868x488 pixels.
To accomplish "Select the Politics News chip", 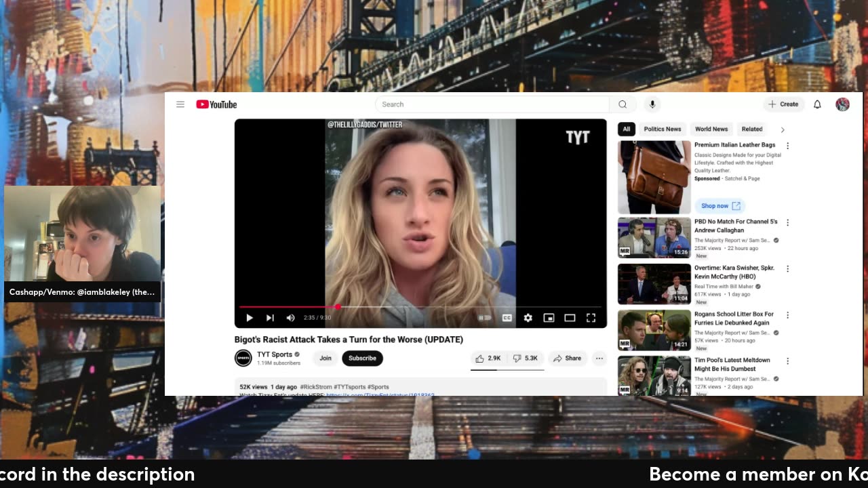I will [663, 129].
